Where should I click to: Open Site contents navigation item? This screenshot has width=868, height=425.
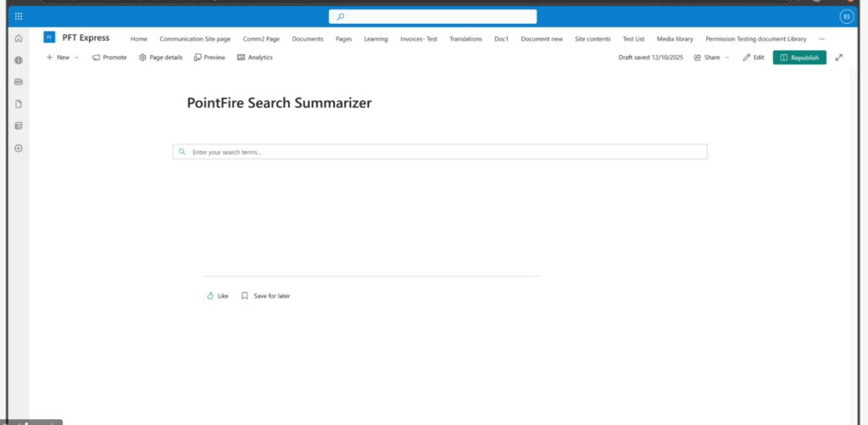click(x=593, y=39)
